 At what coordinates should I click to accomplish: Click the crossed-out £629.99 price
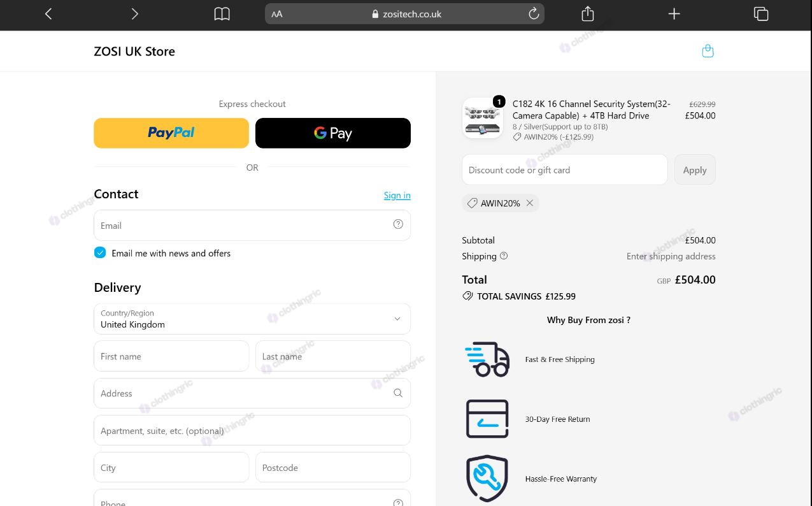[x=702, y=105]
